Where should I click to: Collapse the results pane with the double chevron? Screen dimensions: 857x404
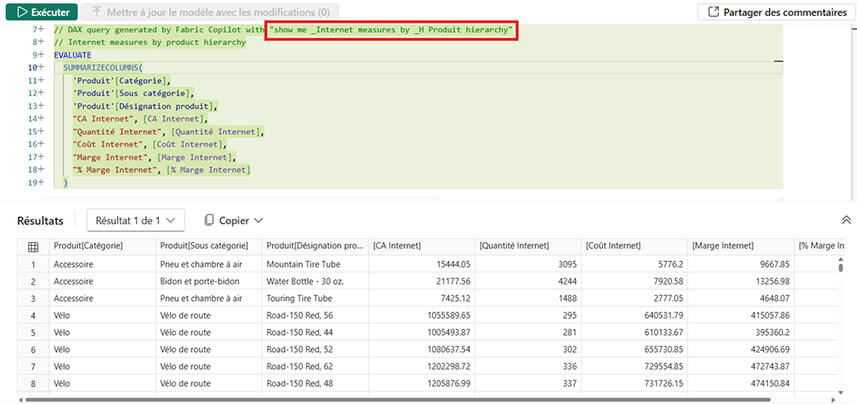pos(846,220)
